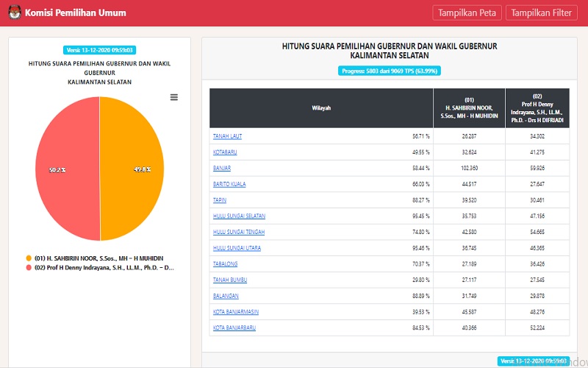Click the 31.749 cell for BALANGAN
This screenshot has width=588, height=368.
coord(469,296)
